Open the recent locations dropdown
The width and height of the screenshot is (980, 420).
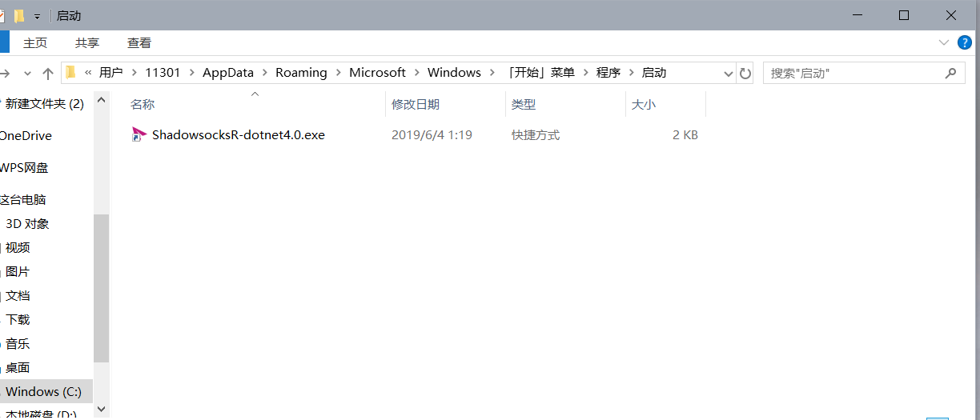(27, 74)
